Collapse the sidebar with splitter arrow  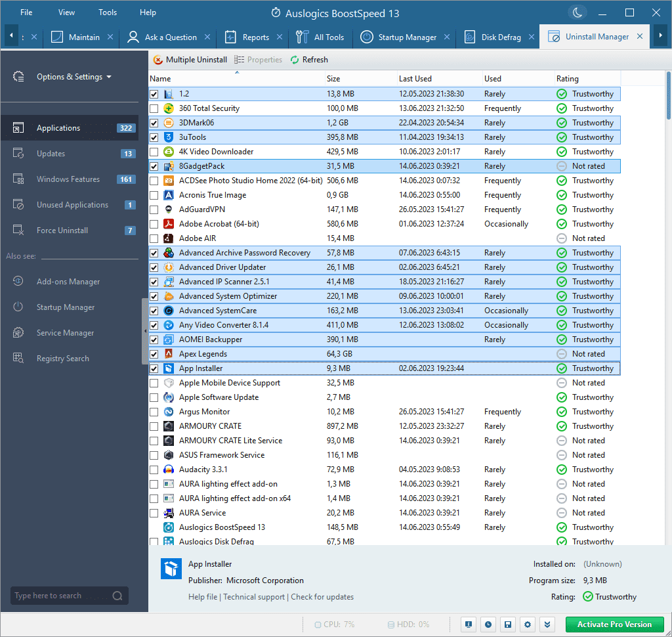point(145,331)
